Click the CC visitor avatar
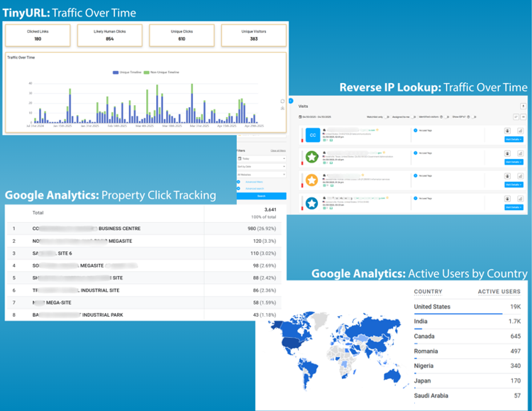Screen dimensions: 532x411 [313, 135]
